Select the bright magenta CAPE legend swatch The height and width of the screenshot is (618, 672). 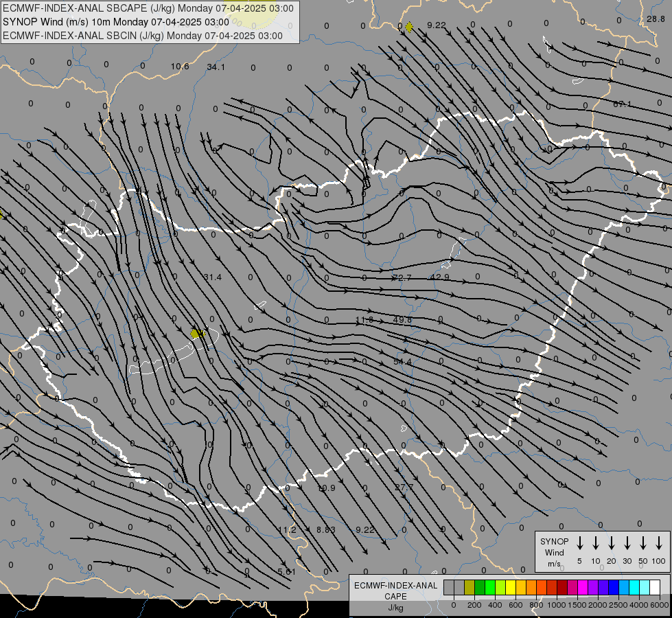pyautogui.click(x=583, y=587)
